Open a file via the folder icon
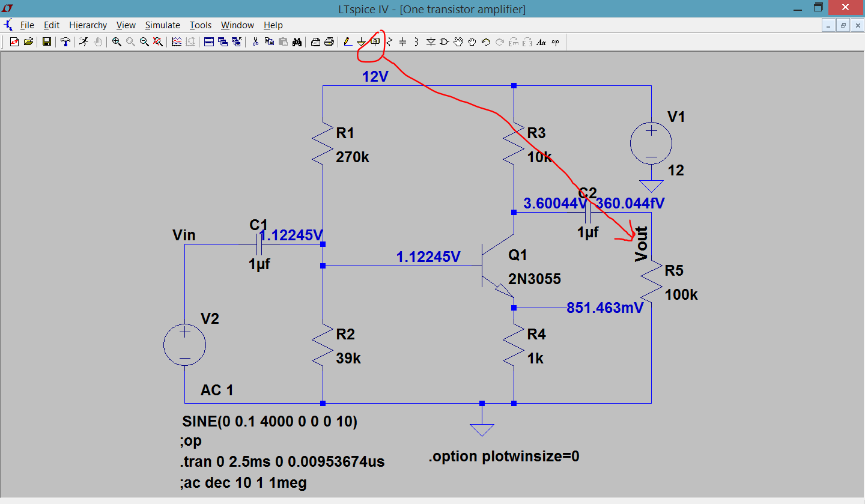This screenshot has width=865, height=504. point(28,42)
